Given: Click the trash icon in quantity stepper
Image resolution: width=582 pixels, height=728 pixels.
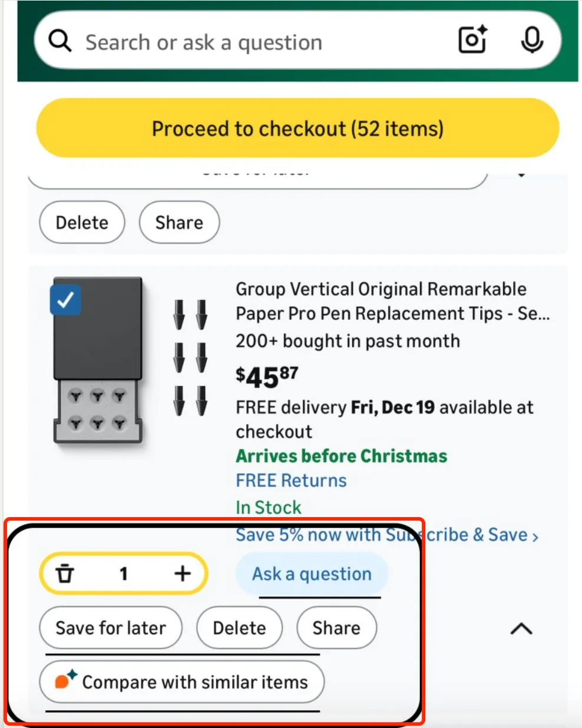Looking at the screenshot, I should (65, 573).
